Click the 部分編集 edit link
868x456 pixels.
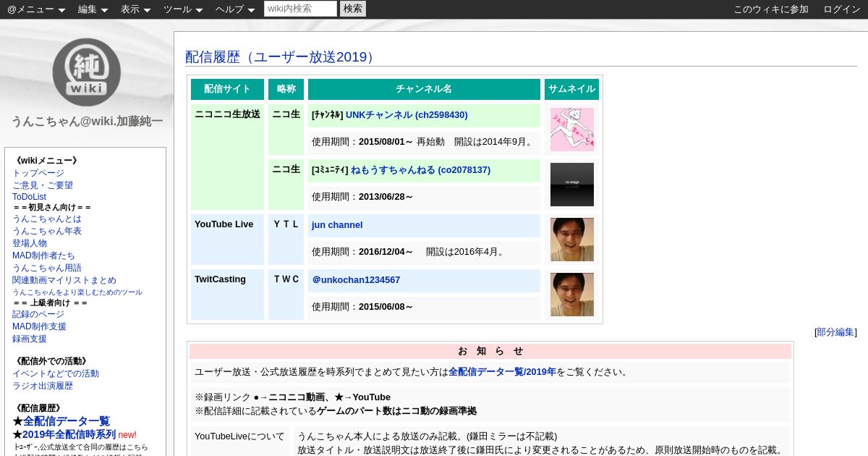(x=835, y=332)
